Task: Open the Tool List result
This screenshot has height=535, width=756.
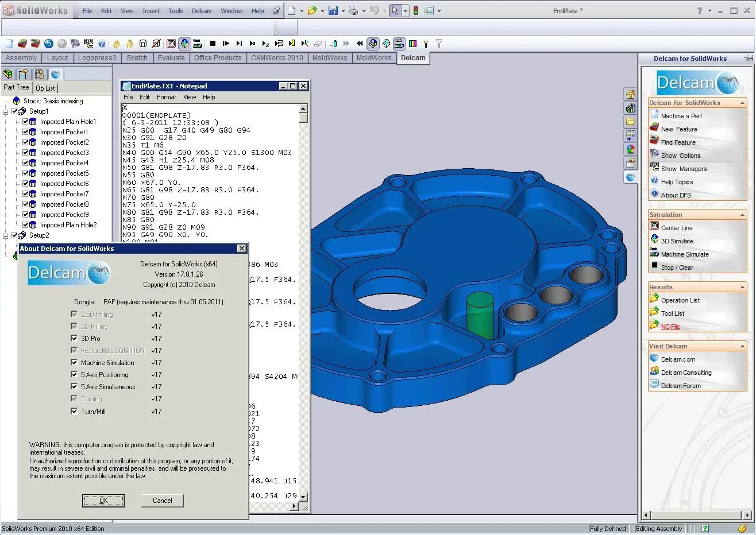Action: (x=673, y=313)
